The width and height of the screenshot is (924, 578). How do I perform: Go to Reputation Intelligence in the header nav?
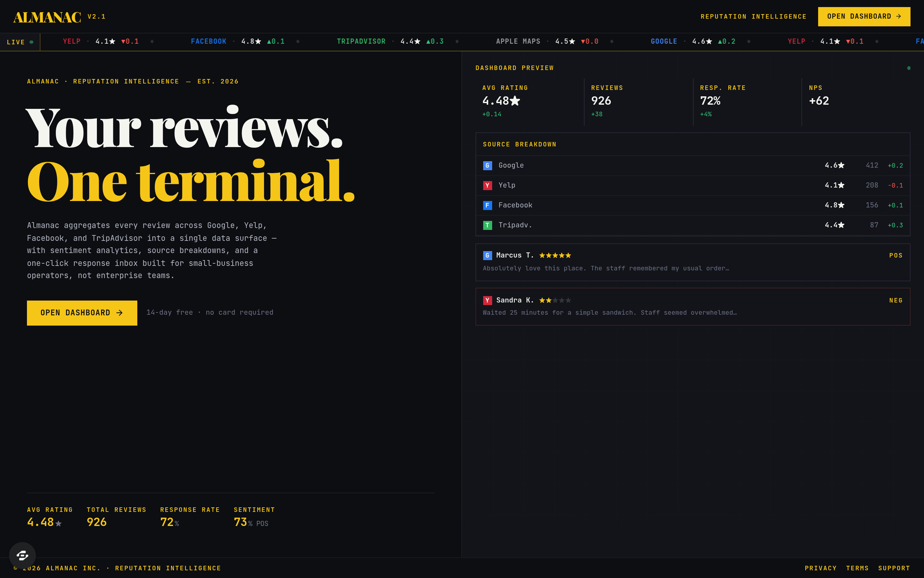753,17
